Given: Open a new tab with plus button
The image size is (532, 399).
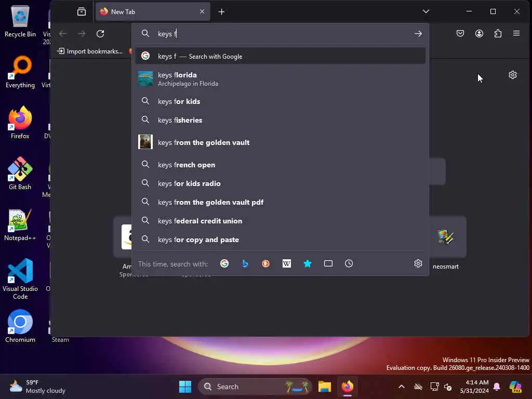Looking at the screenshot, I should click(x=221, y=12).
